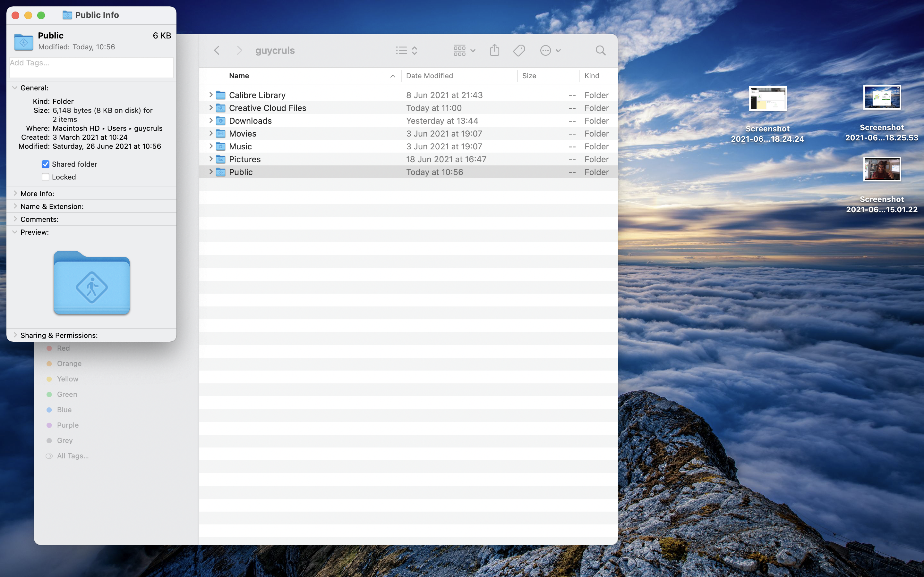This screenshot has height=577, width=924.
Task: Open the list view switcher control
Action: coord(406,50)
